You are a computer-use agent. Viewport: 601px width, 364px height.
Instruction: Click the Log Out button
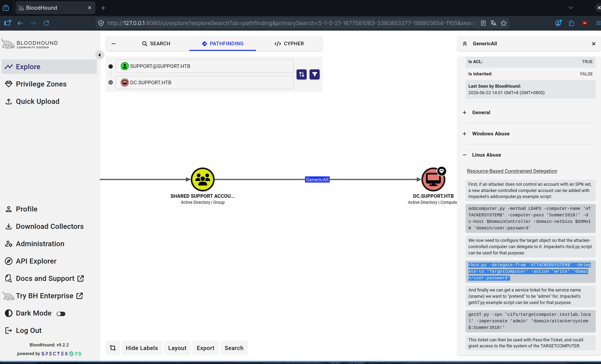click(49, 330)
